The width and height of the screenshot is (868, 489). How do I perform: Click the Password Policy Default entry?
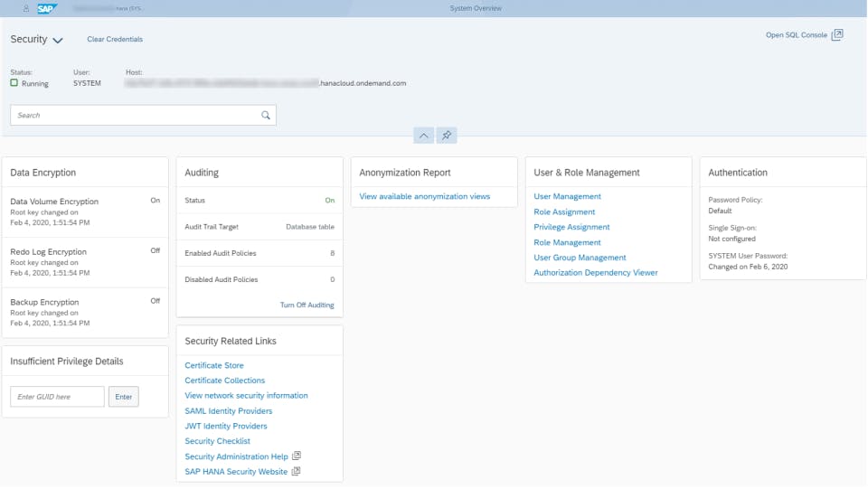(735, 205)
